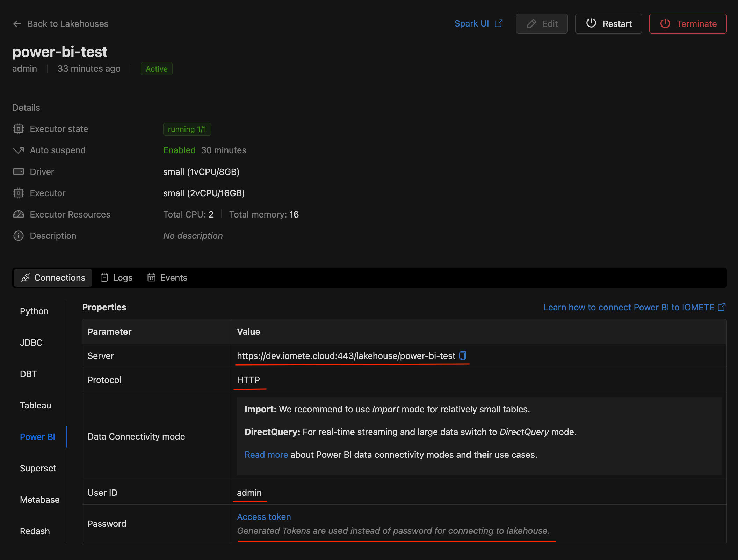Click the Total memory: 16 text

click(264, 214)
